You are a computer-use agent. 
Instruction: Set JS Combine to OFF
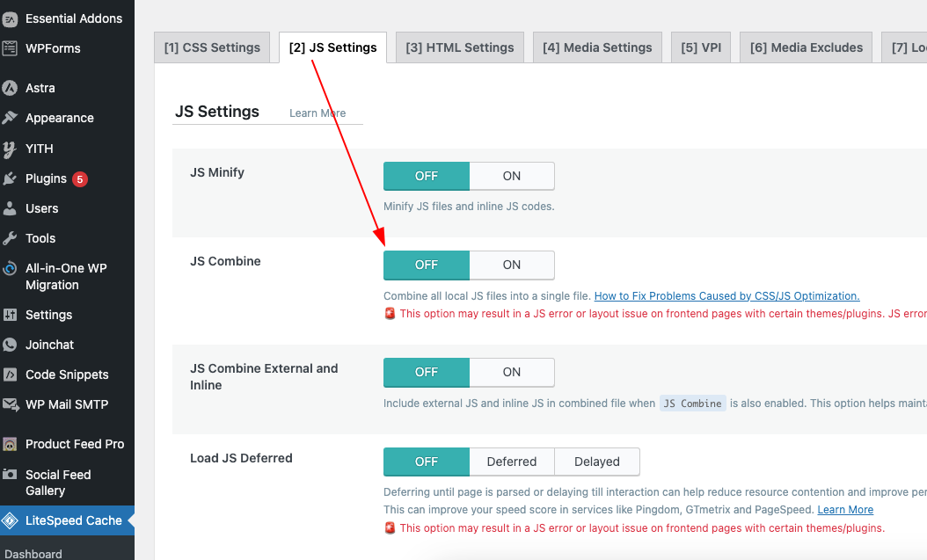tap(427, 265)
